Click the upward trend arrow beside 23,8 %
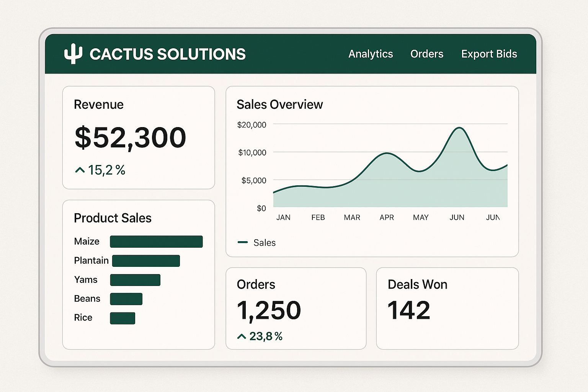Image resolution: width=588 pixels, height=392 pixels. (242, 336)
